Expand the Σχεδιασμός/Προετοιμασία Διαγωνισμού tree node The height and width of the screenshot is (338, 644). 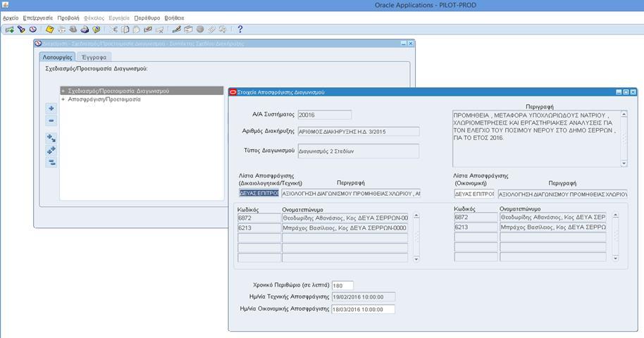pyautogui.click(x=63, y=91)
